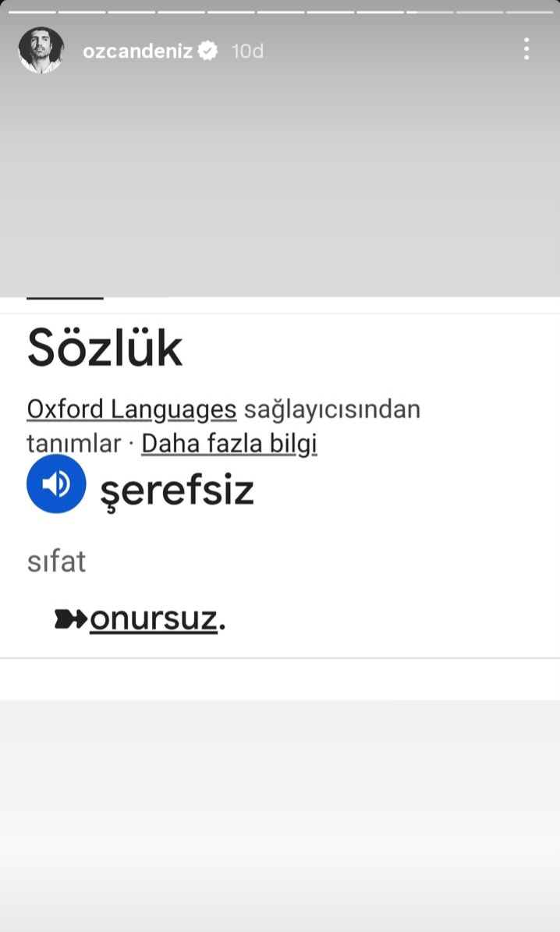
Task: Play the şerefsiz pronunciation audio
Action: 55,484
